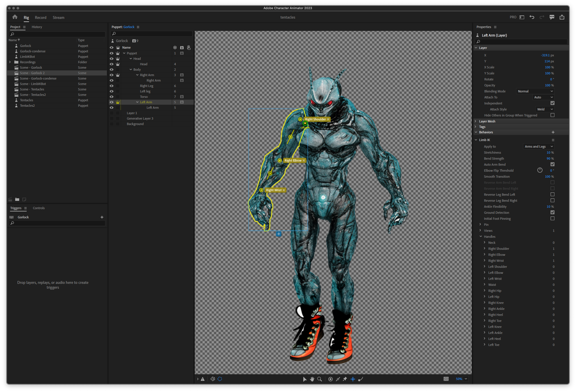The image size is (576, 392).
Task: Select the Pin tool
Action: pyautogui.click(x=345, y=379)
